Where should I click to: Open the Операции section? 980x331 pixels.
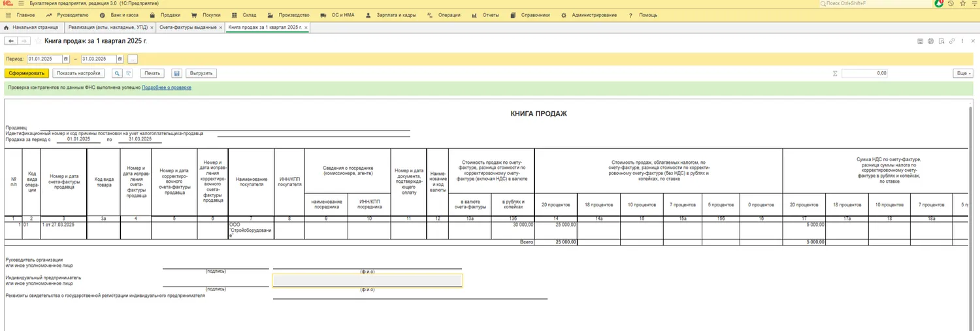(444, 14)
